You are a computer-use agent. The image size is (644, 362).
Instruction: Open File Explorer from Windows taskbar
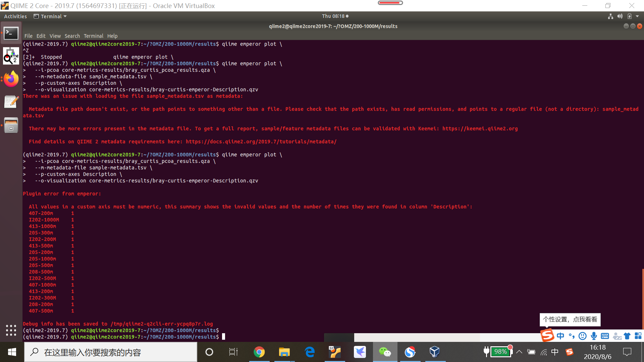284,352
